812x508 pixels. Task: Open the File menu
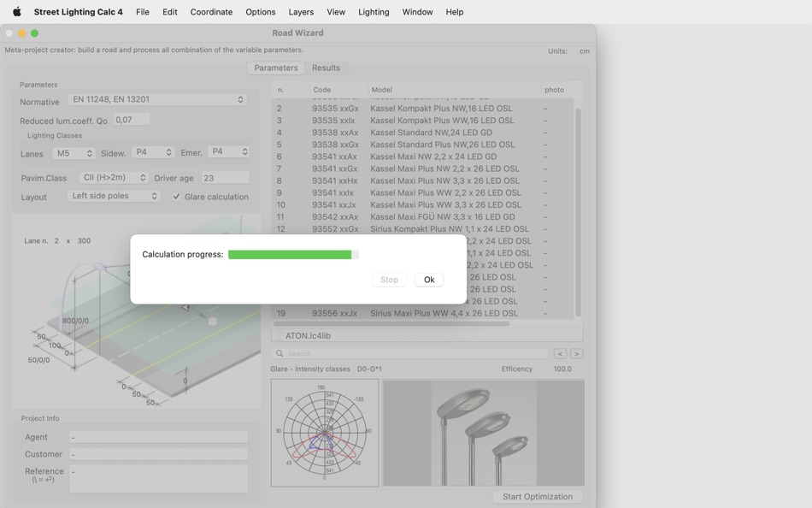tap(143, 12)
